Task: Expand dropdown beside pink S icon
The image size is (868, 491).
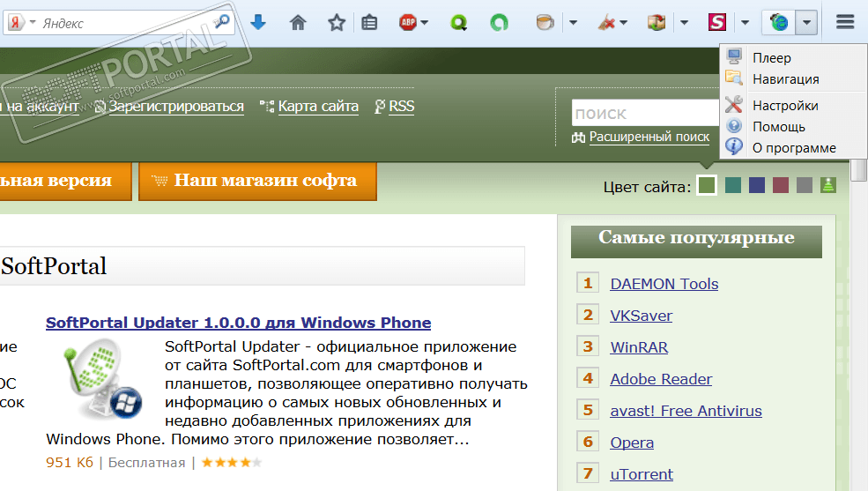Action: (746, 23)
